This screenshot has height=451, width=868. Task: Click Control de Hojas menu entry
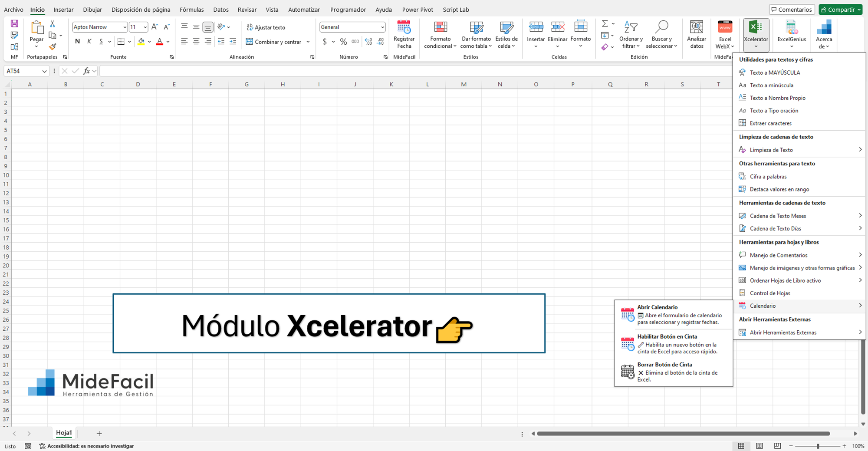point(799,293)
